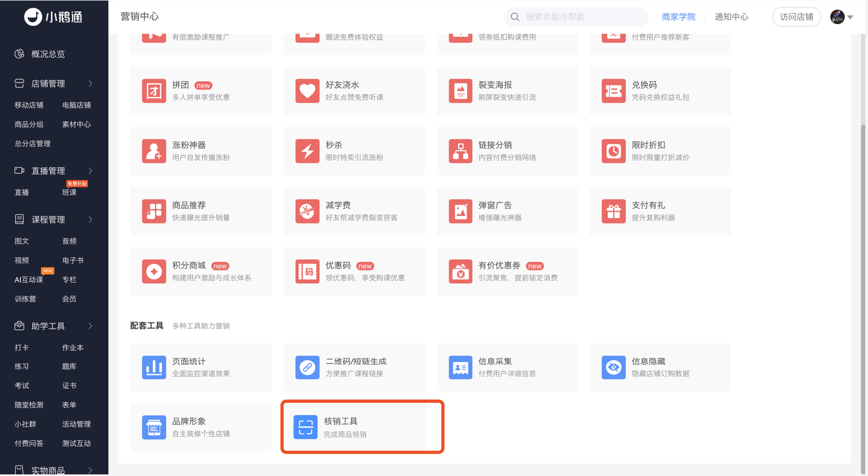
Task: Open the 商家学院 link
Action: 678,17
